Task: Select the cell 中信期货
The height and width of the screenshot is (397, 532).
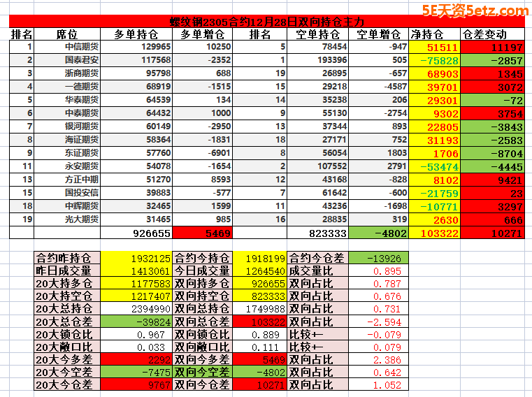Action: pyautogui.click(x=67, y=47)
